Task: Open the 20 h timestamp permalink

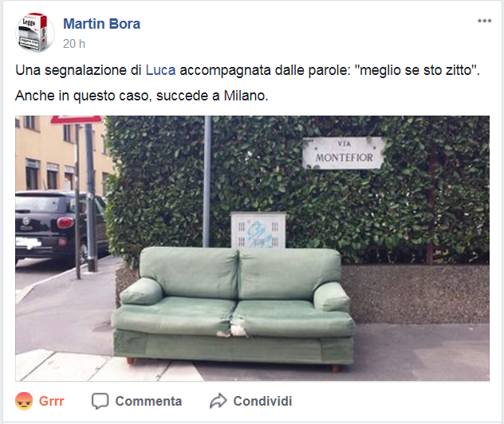Action: pyautogui.click(x=74, y=44)
